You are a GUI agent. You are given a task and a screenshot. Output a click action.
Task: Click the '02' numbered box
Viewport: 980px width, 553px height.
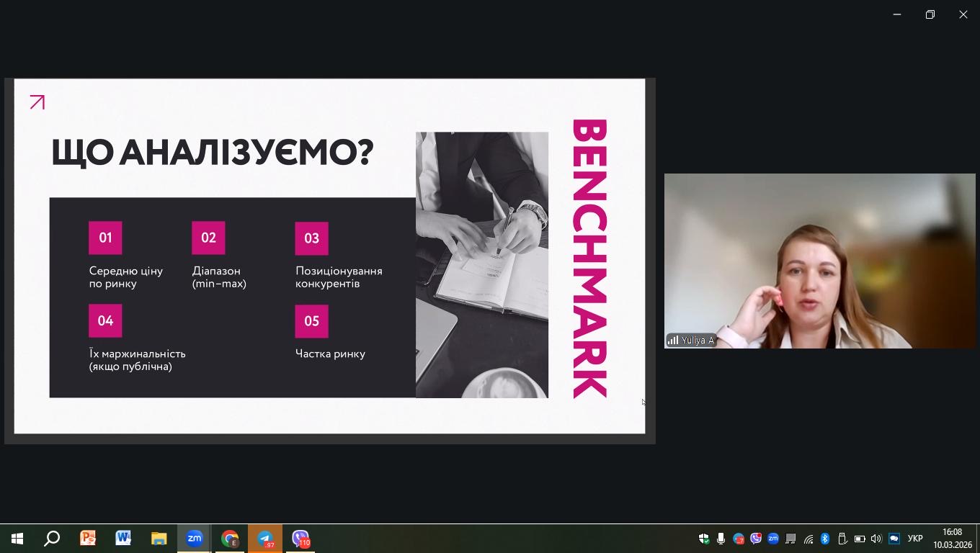(208, 238)
